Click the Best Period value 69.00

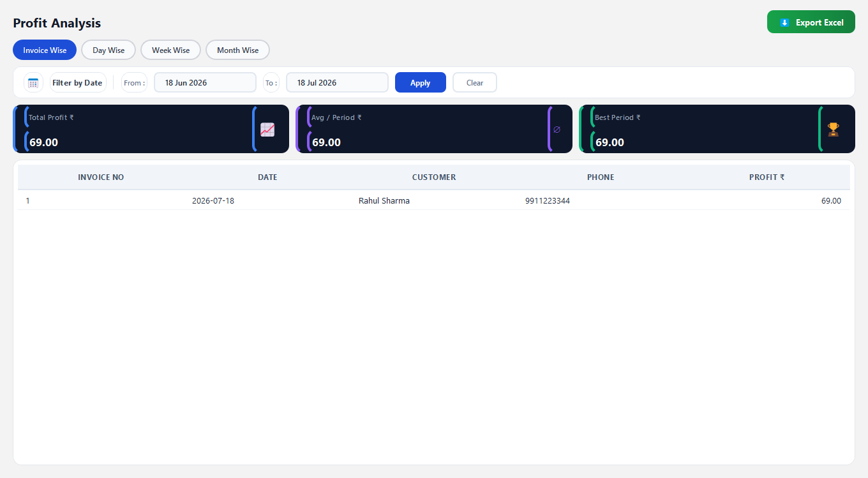pyautogui.click(x=610, y=142)
